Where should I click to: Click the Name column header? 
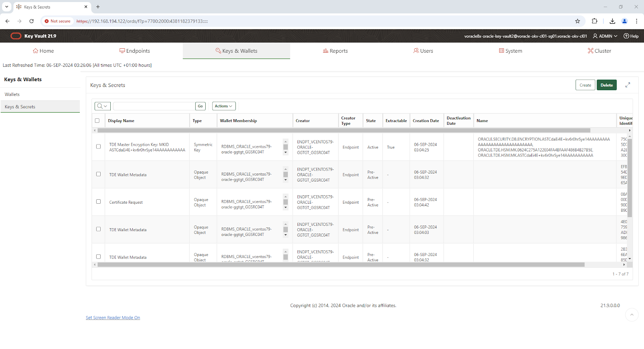[482, 121]
